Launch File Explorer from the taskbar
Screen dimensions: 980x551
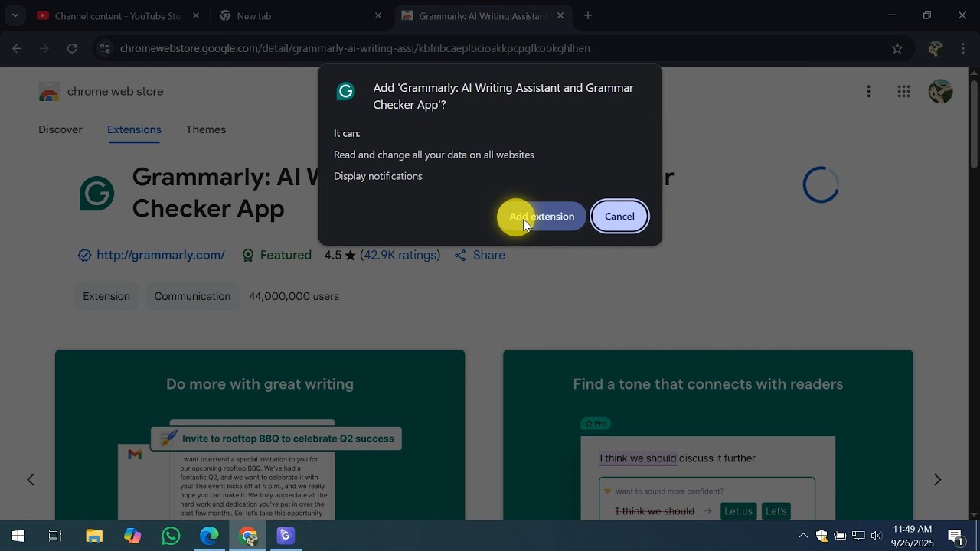click(94, 536)
